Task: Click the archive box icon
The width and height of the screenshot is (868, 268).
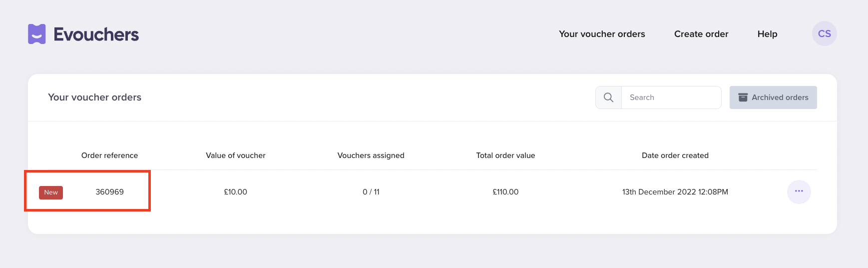Action: point(743,97)
